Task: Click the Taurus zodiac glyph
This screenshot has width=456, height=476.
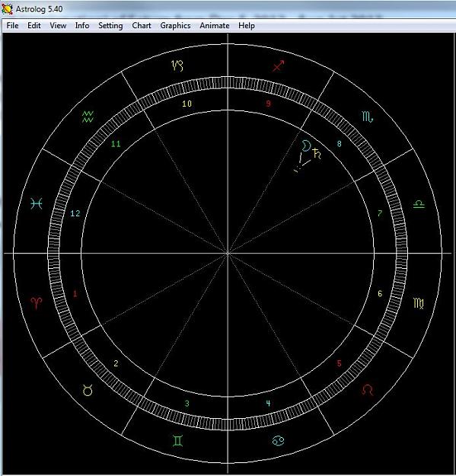Action: click(x=88, y=390)
